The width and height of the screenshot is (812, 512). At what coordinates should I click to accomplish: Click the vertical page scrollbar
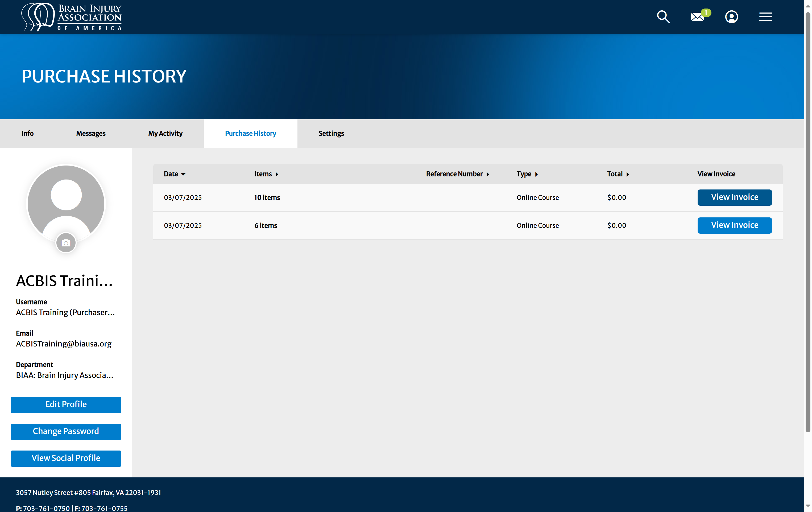pyautogui.click(x=808, y=222)
